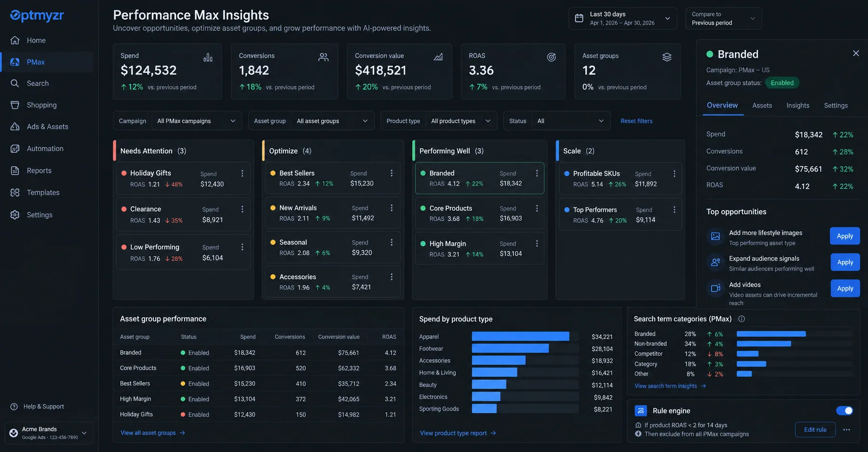Click the info icon beside Search term categories
This screenshot has width=868, height=452.
742,319
